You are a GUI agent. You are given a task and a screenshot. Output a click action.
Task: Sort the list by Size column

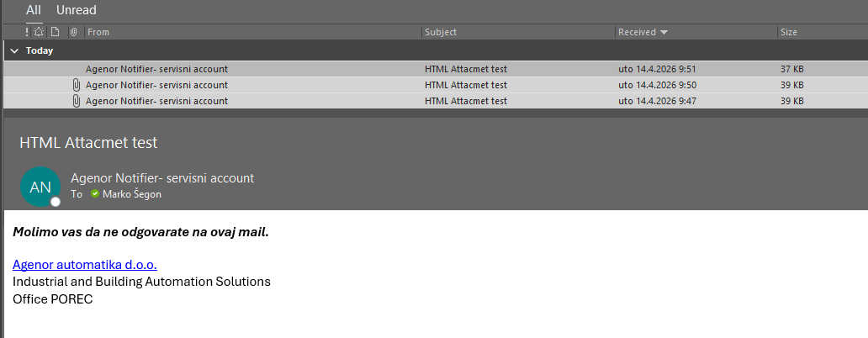(789, 32)
